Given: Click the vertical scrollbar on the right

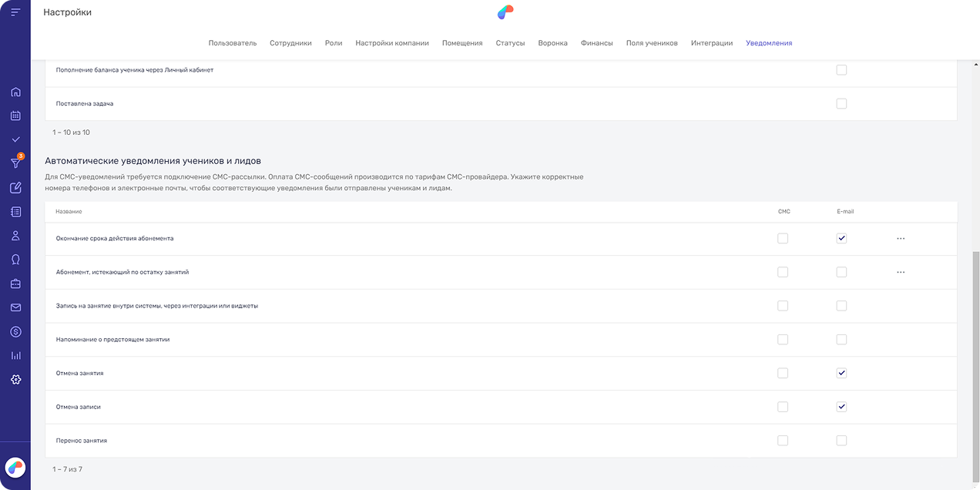Looking at the screenshot, I should tap(975, 347).
